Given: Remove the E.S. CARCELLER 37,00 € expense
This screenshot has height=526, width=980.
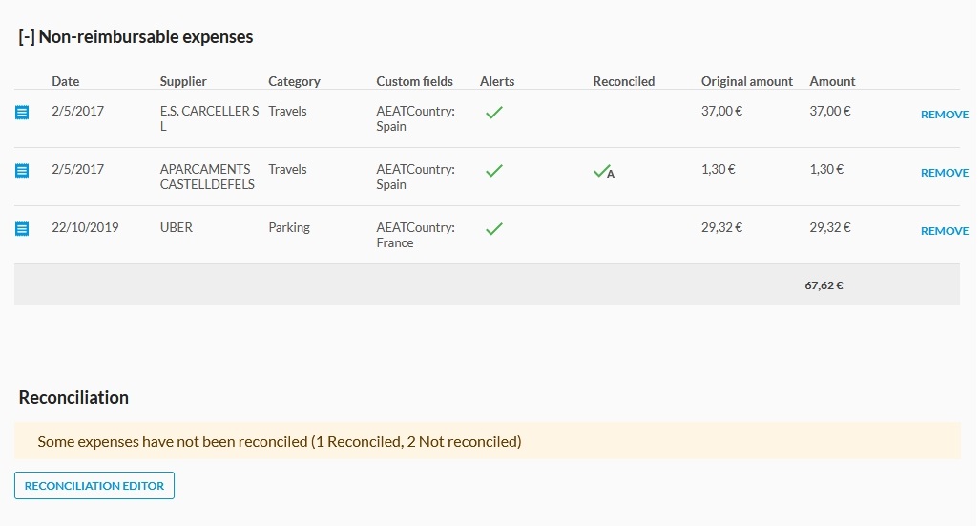Looking at the screenshot, I should [x=944, y=115].
